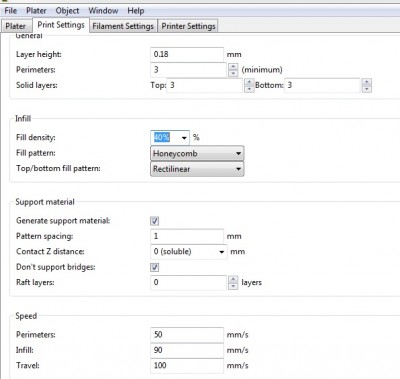Select the Infill speed field
The image size is (400, 379).
[x=187, y=350]
